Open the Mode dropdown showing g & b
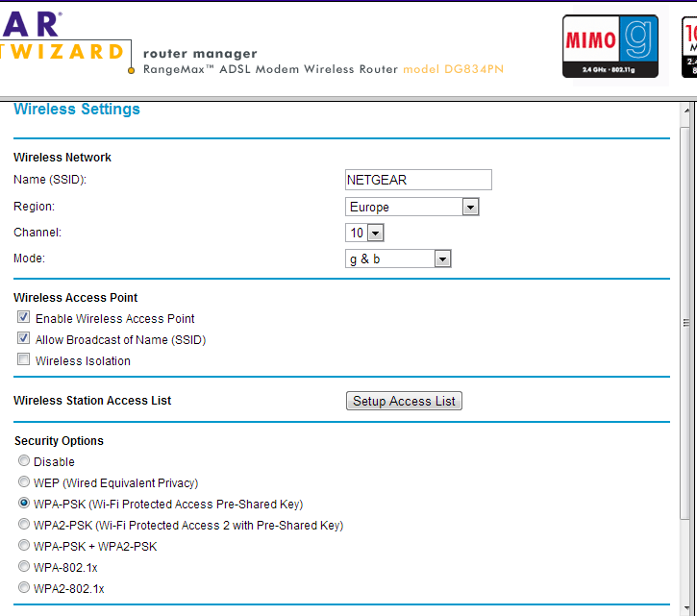This screenshot has width=697, height=616. click(x=398, y=259)
